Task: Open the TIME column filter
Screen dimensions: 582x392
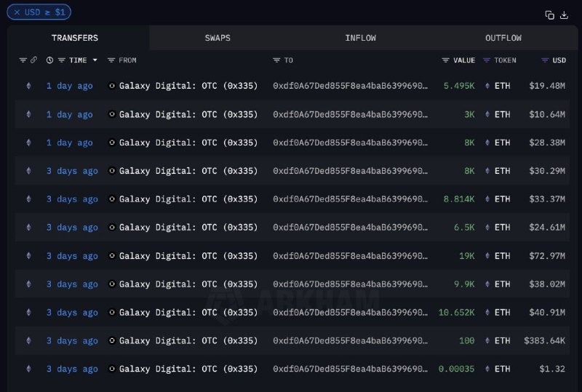Action: point(62,60)
